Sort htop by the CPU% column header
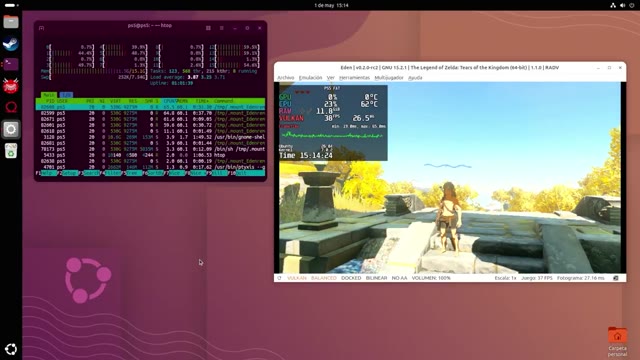 169,101
